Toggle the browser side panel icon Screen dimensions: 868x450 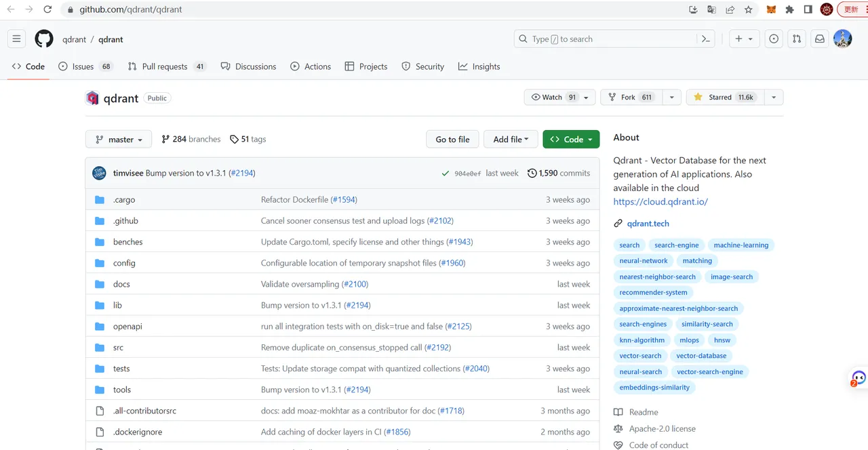coord(808,9)
